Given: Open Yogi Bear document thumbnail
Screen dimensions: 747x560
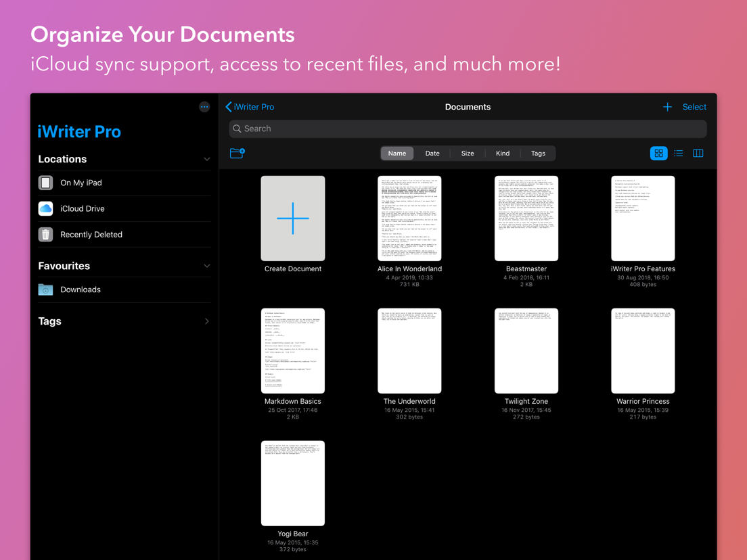Looking at the screenshot, I should coord(293,484).
